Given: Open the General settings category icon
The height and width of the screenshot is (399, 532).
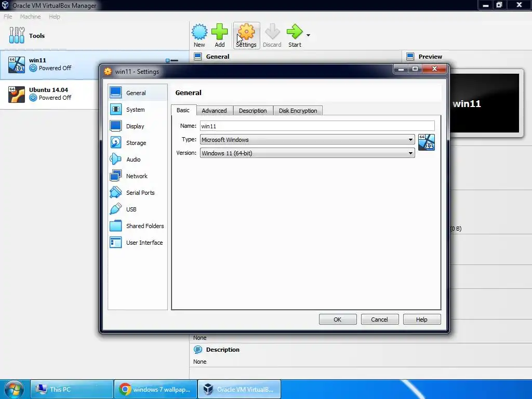Looking at the screenshot, I should click(116, 92).
